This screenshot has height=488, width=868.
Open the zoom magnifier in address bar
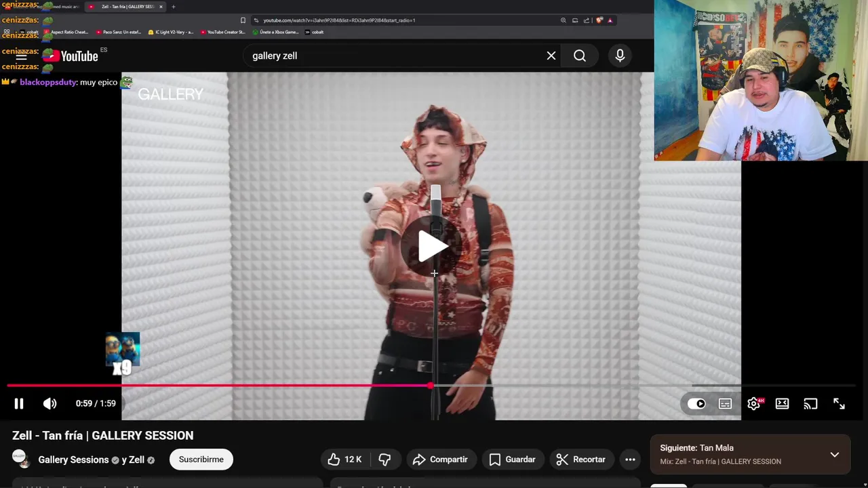tap(563, 20)
